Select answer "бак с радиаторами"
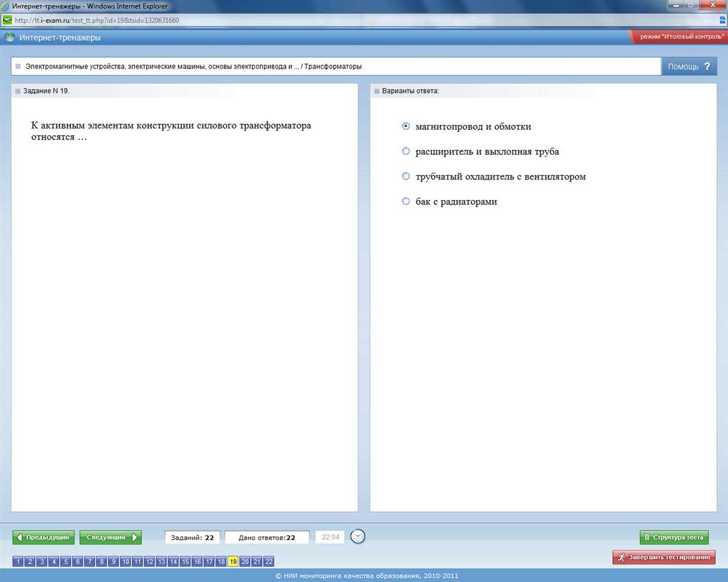 pyautogui.click(x=406, y=201)
